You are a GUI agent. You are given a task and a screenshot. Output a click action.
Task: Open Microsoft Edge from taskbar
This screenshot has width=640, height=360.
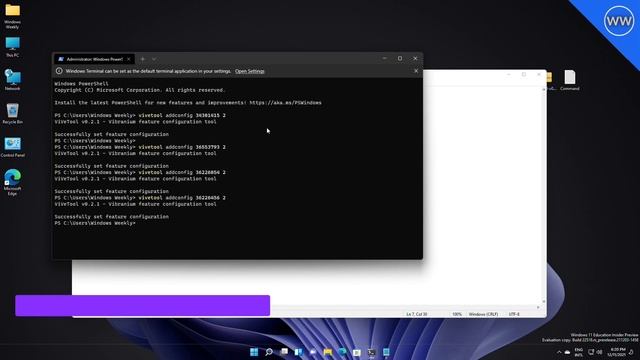click(x=342, y=352)
